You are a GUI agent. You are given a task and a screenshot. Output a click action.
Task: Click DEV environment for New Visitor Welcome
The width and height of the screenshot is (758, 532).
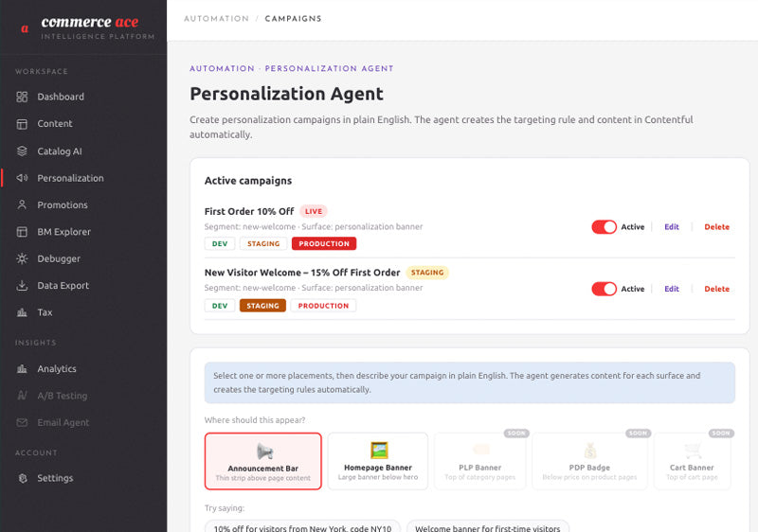tap(220, 306)
